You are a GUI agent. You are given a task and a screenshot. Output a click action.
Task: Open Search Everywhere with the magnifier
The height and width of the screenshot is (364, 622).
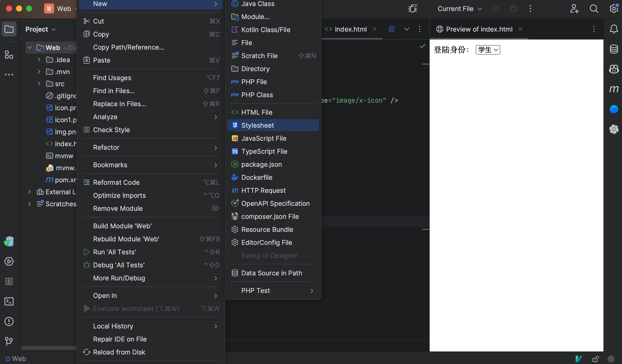594,9
